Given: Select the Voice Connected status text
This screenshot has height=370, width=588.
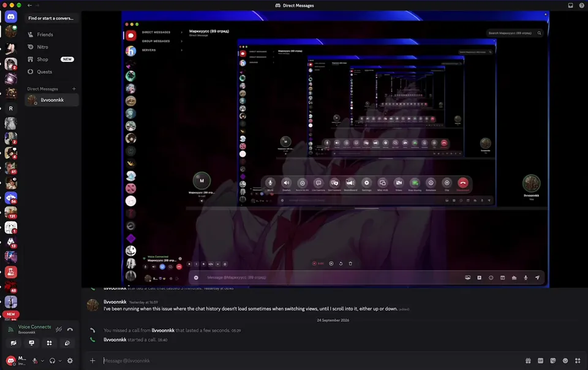Looking at the screenshot, I should [x=34, y=327].
